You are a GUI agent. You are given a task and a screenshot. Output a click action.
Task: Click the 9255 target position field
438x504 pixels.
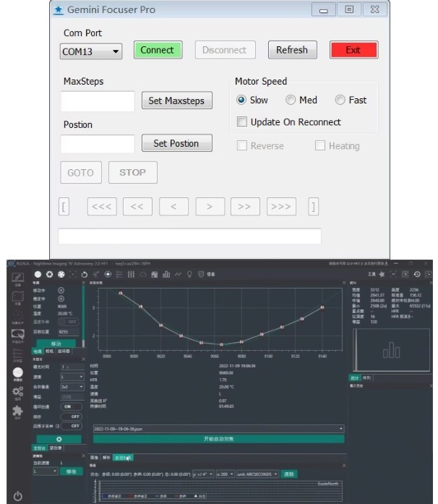coord(68,332)
